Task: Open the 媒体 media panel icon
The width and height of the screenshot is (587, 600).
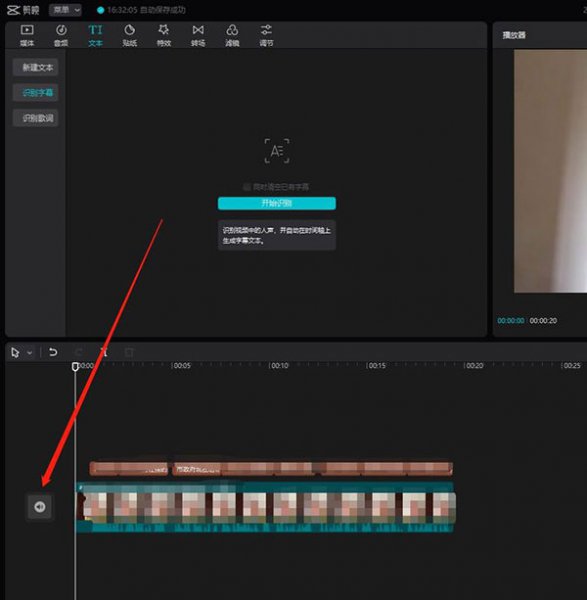Action: (x=27, y=35)
